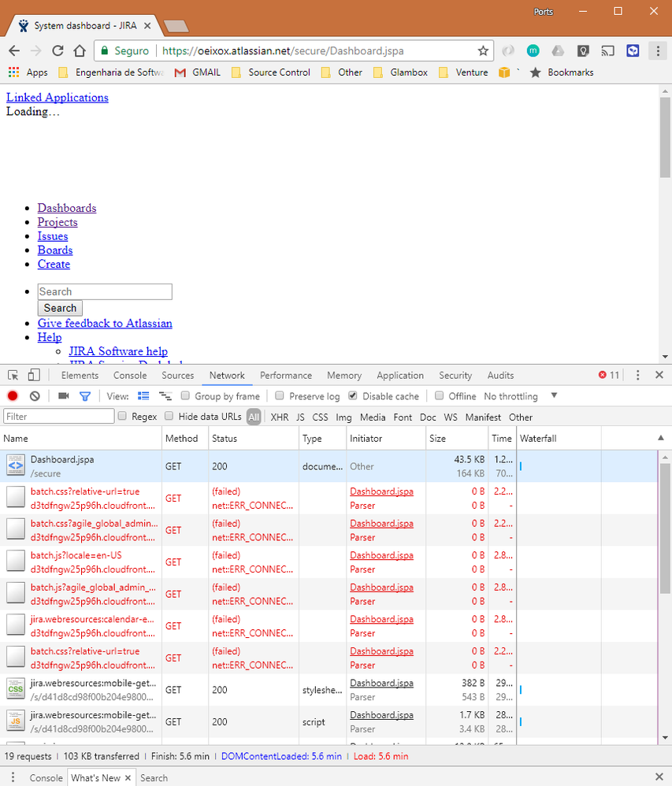Activate the inspect element picker
The width and height of the screenshot is (672, 786).
[13, 376]
